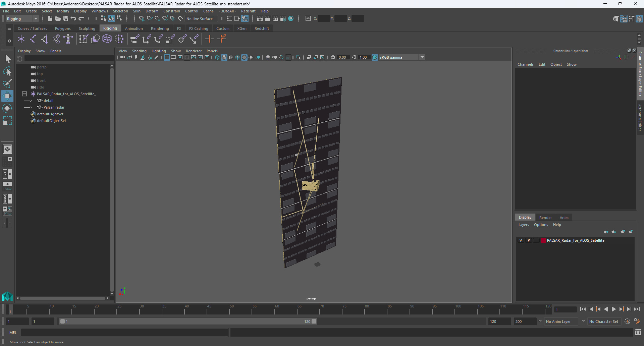The height and width of the screenshot is (346, 644).
Task: Open the Skeleton menu
Action: click(x=120, y=11)
